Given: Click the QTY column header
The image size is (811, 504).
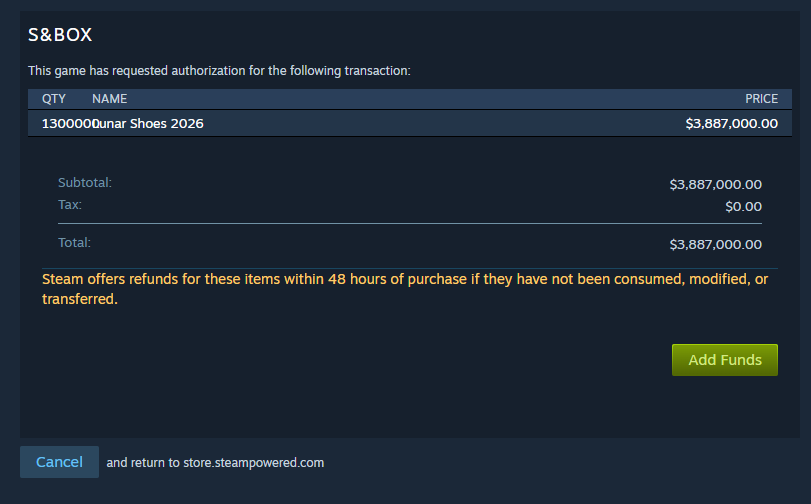Looking at the screenshot, I should click(54, 99).
